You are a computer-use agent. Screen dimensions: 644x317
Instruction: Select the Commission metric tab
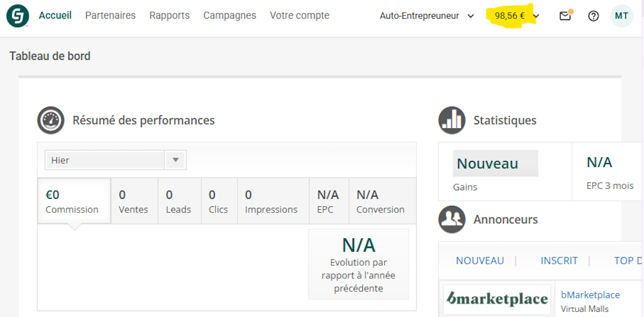pos(74,201)
